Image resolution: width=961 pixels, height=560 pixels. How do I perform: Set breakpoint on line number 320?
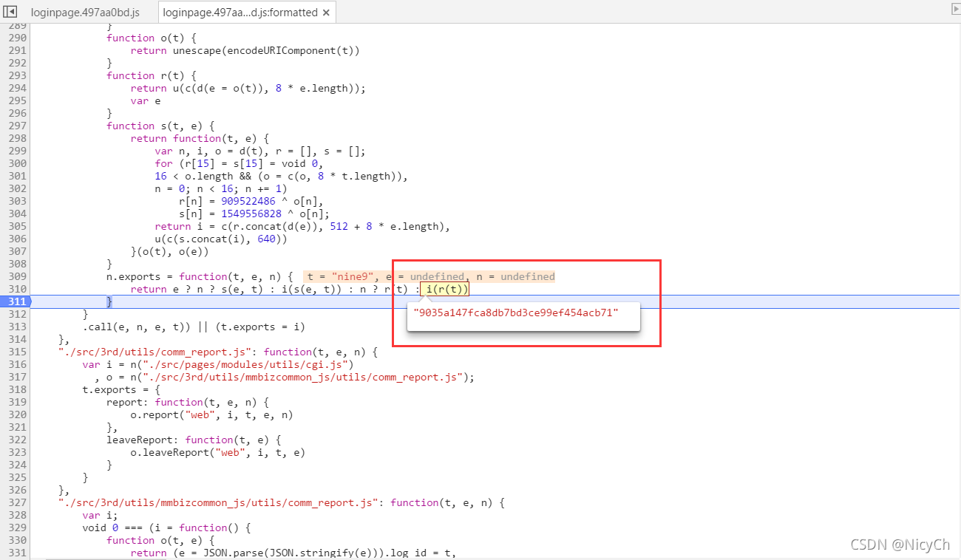17,414
